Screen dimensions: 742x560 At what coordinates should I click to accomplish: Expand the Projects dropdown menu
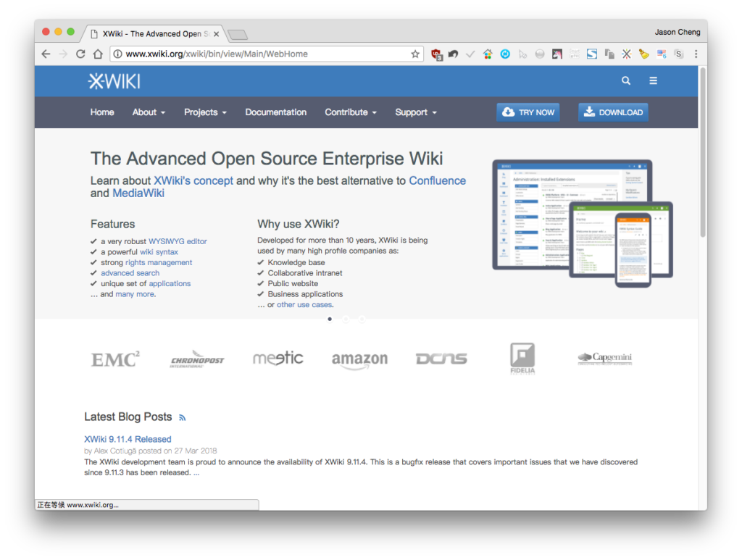click(x=205, y=112)
